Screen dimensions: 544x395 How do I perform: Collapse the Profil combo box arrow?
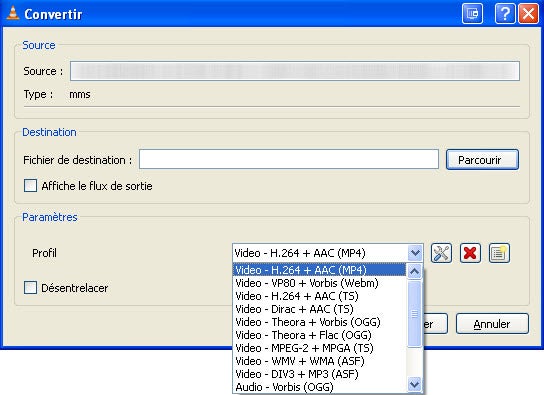click(415, 253)
